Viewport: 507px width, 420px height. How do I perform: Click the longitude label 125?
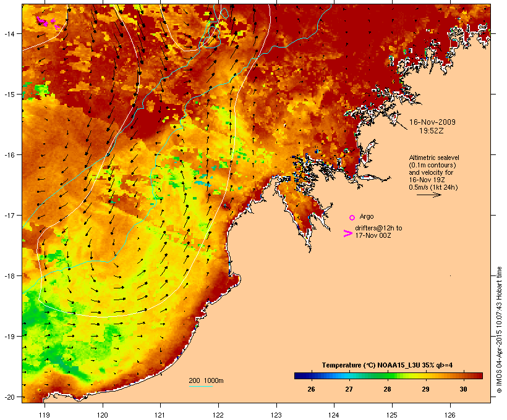pos(392,415)
